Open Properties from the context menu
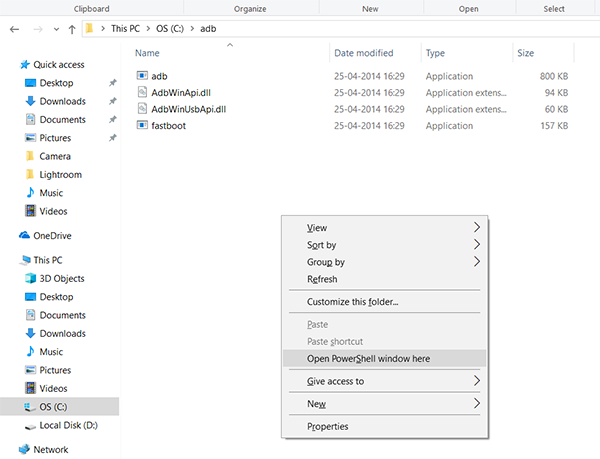 (385, 426)
